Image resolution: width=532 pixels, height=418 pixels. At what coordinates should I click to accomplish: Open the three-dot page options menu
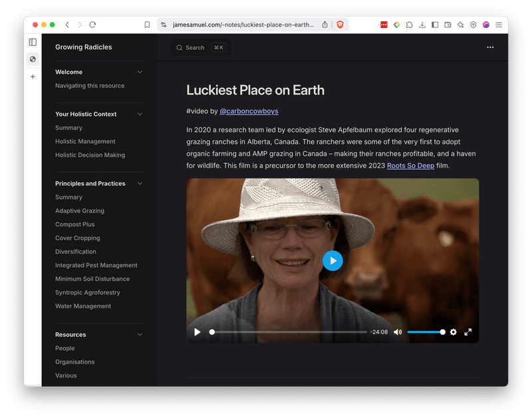[490, 47]
